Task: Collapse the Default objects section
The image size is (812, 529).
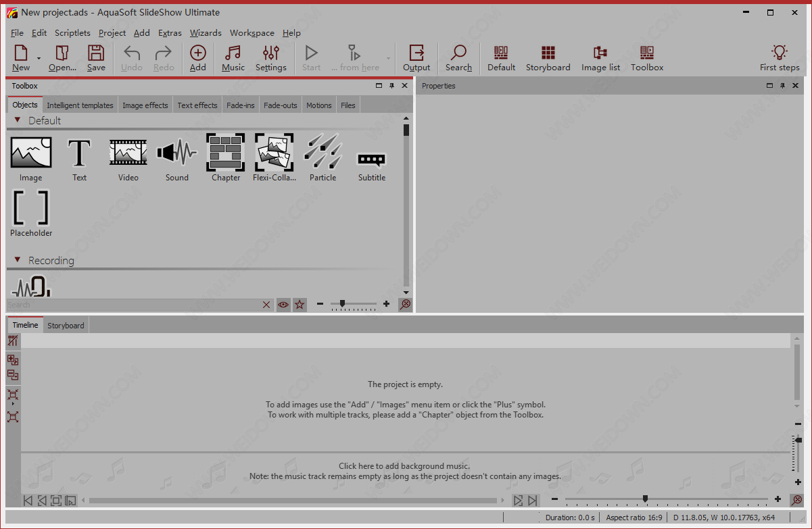Action: tap(18, 120)
